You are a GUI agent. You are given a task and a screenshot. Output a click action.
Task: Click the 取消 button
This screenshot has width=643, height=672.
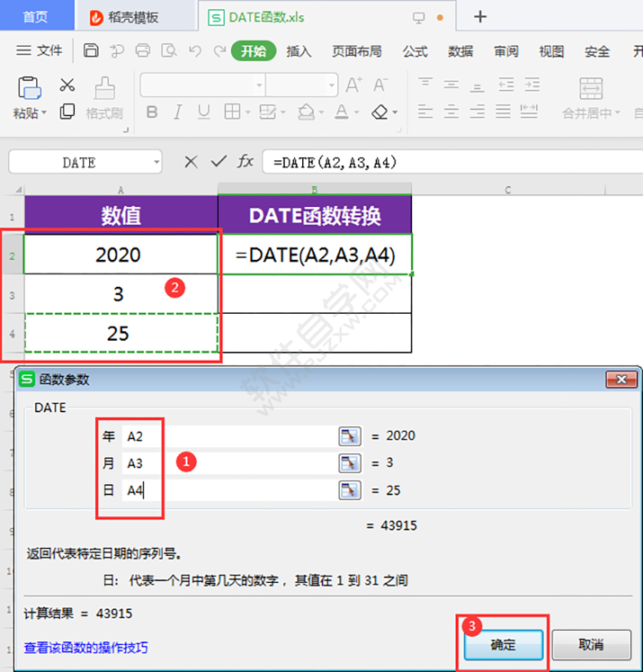point(591,644)
